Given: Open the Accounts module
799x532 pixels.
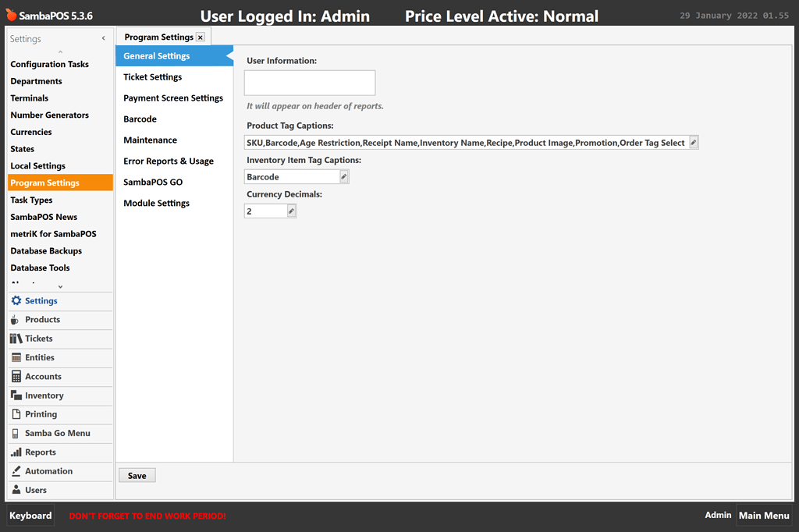Looking at the screenshot, I should click(x=61, y=377).
